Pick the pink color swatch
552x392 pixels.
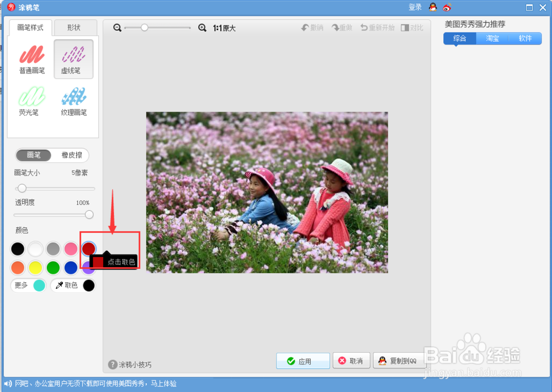[71, 248]
